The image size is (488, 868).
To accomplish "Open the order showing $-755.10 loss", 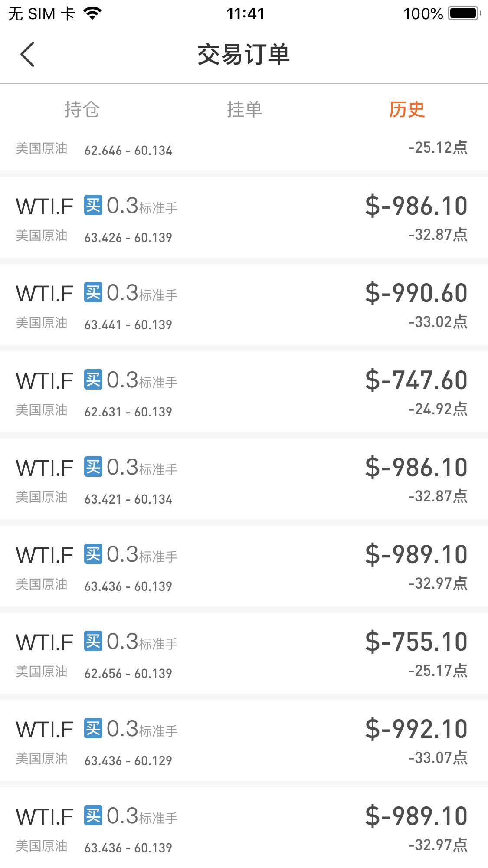I will coord(244,653).
